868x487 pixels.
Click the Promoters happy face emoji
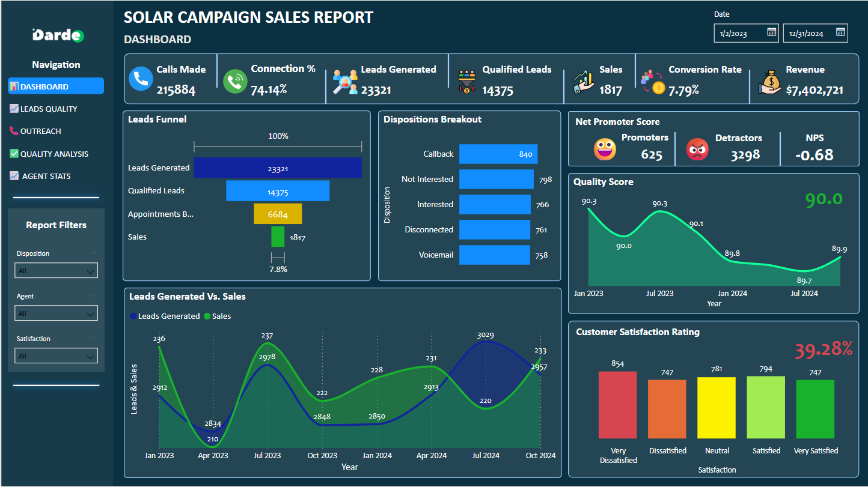point(605,149)
